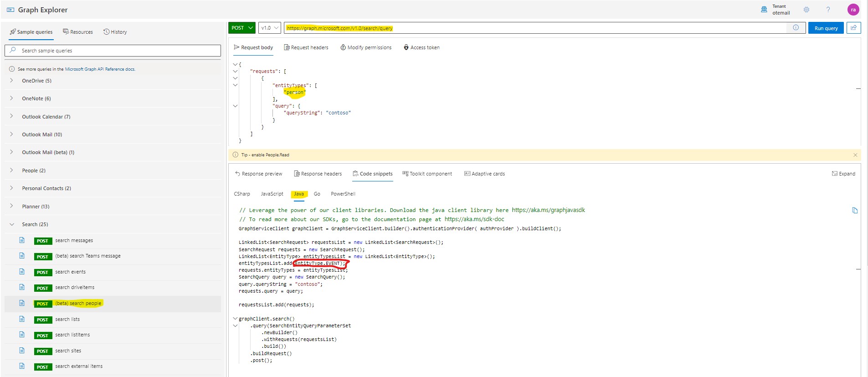Screen dimensions: 868x377
Task: Click the help question mark icon
Action: click(x=828, y=10)
